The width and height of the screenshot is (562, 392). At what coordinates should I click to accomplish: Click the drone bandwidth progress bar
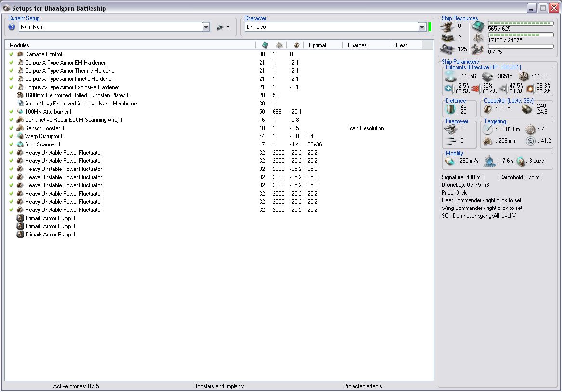coord(521,46)
